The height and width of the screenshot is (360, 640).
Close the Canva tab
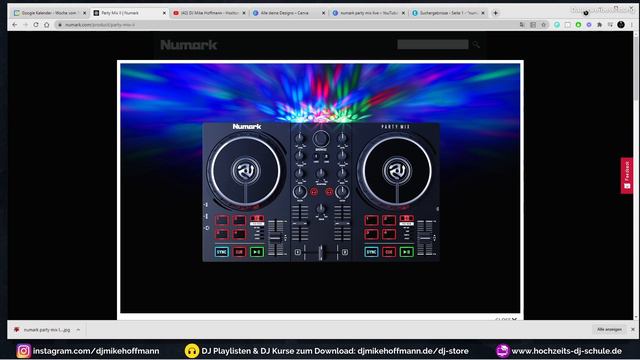click(x=324, y=13)
